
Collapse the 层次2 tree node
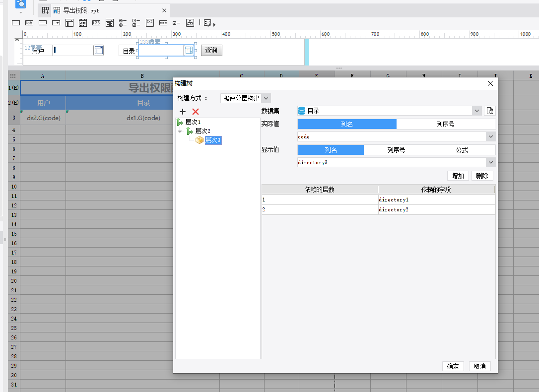point(180,131)
